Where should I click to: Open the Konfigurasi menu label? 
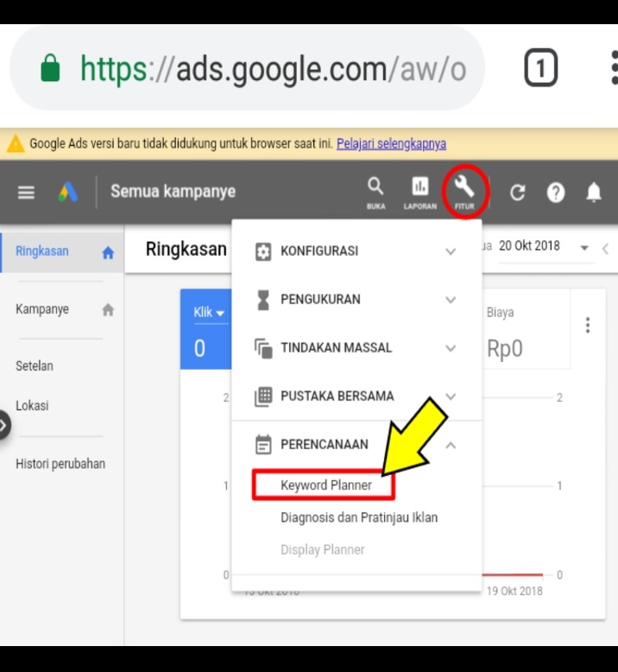(319, 250)
